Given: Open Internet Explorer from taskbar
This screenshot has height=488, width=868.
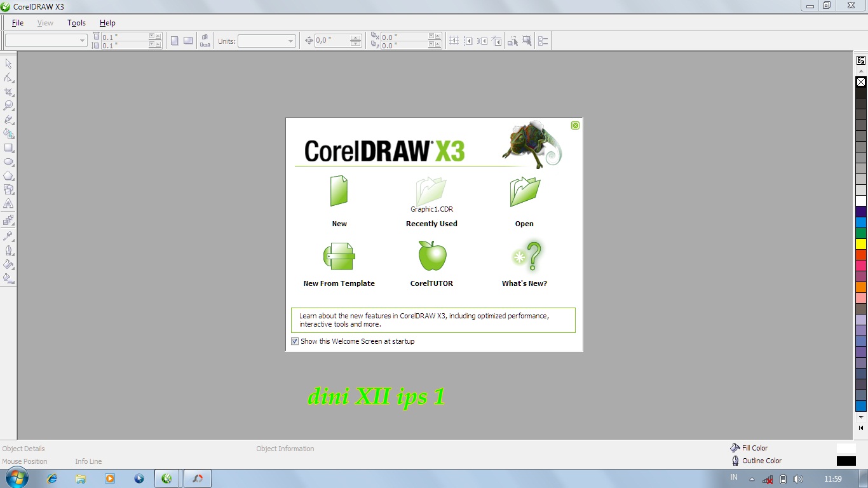Looking at the screenshot, I should tap(52, 478).
